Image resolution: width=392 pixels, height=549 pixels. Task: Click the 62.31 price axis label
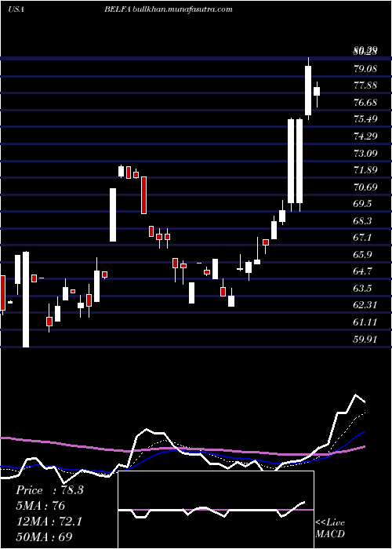tap(365, 305)
